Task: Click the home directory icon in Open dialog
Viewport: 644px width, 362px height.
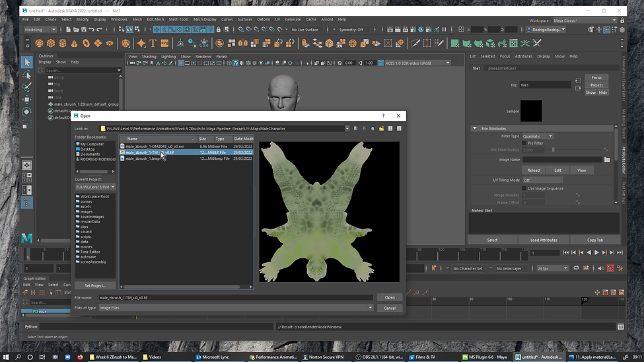Action: pos(373,129)
